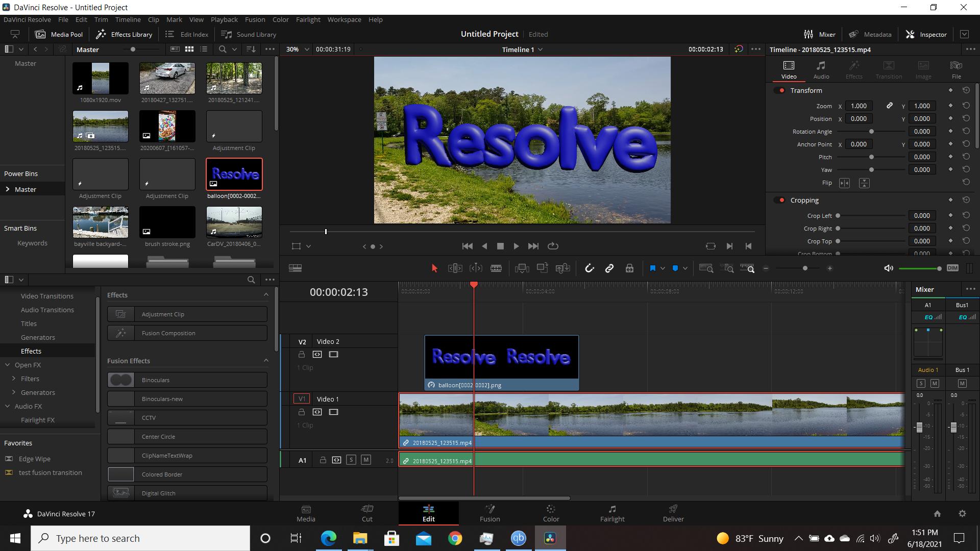The width and height of the screenshot is (980, 551).
Task: Collapse the Effects list section
Action: pos(266,295)
